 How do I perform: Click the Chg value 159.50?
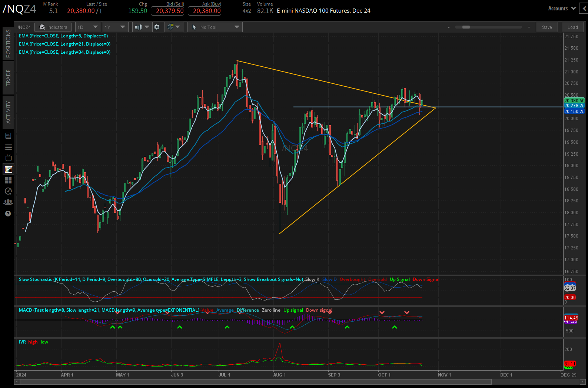coord(137,11)
